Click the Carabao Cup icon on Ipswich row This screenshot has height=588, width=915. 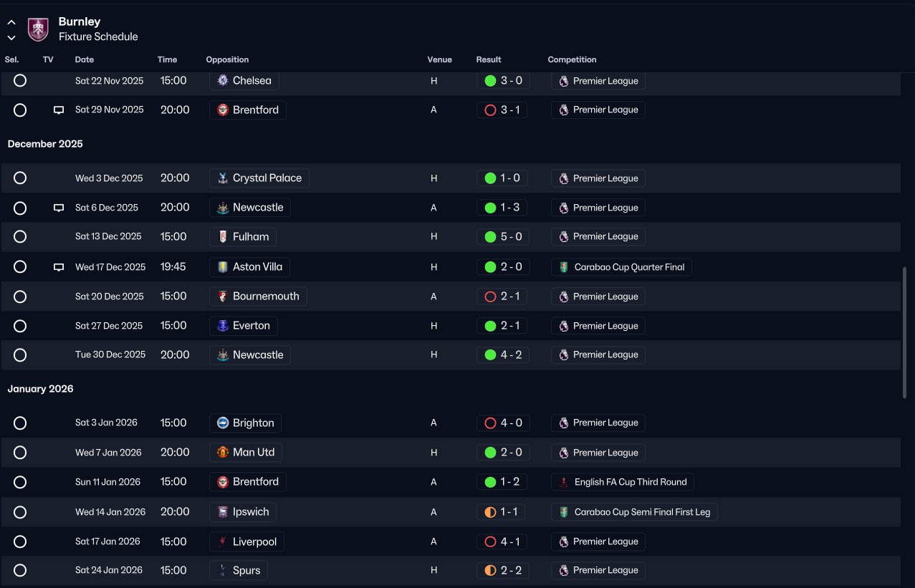pyautogui.click(x=564, y=512)
